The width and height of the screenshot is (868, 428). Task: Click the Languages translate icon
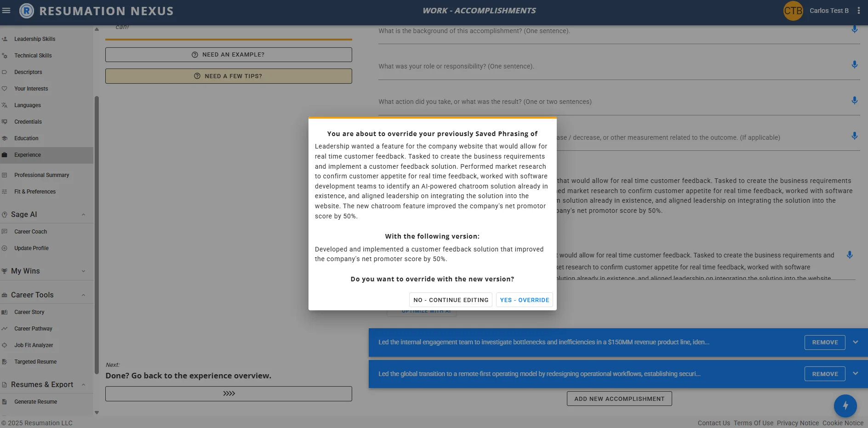(5, 105)
